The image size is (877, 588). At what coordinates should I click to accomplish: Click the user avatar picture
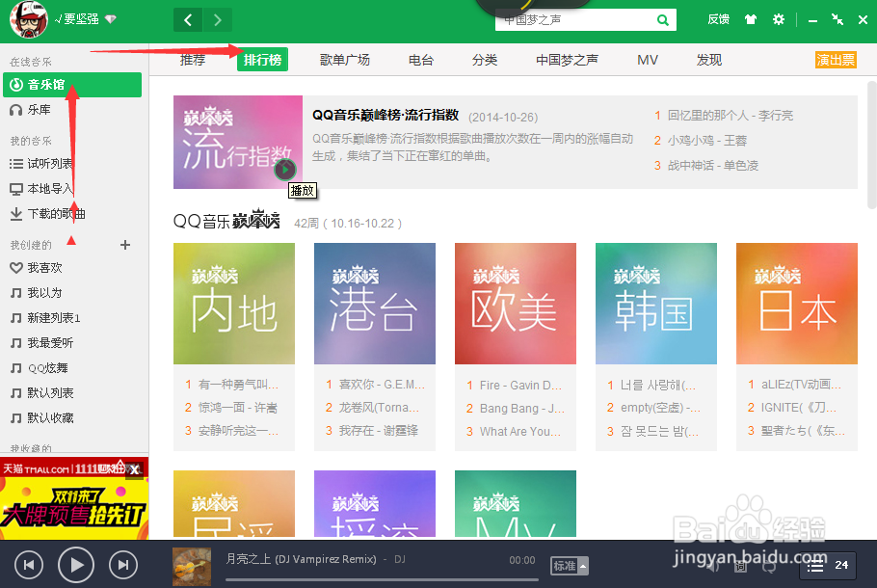point(29,19)
